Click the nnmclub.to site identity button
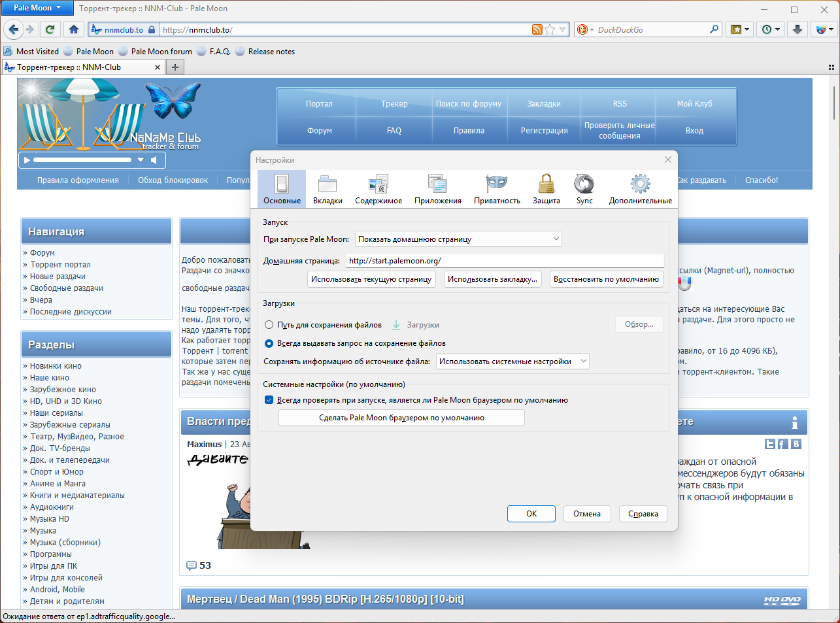The image size is (840, 623). [x=124, y=29]
